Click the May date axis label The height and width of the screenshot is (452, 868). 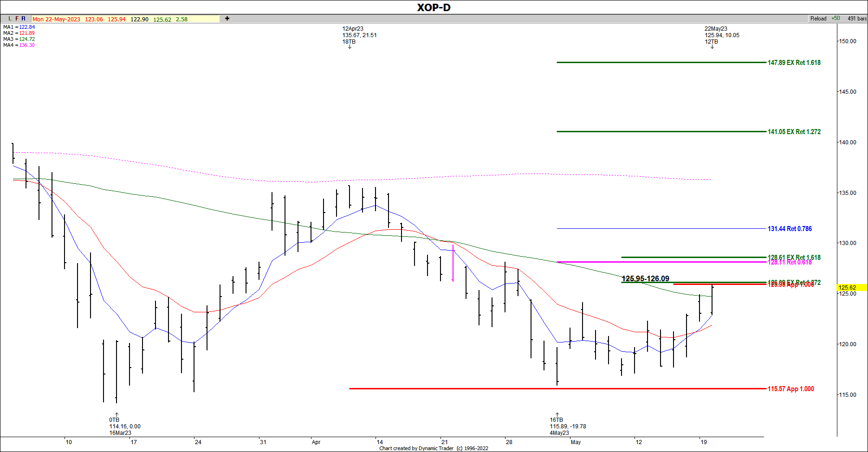[576, 442]
